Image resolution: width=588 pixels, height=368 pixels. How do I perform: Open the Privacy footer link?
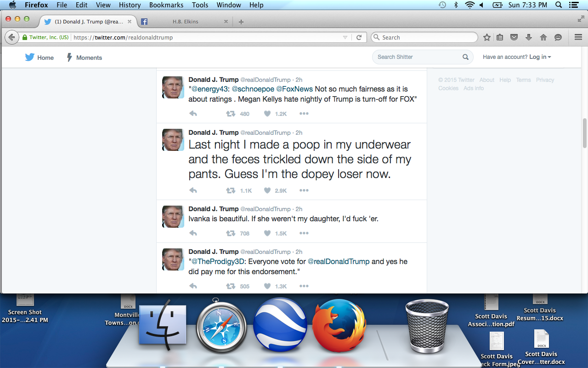click(545, 80)
